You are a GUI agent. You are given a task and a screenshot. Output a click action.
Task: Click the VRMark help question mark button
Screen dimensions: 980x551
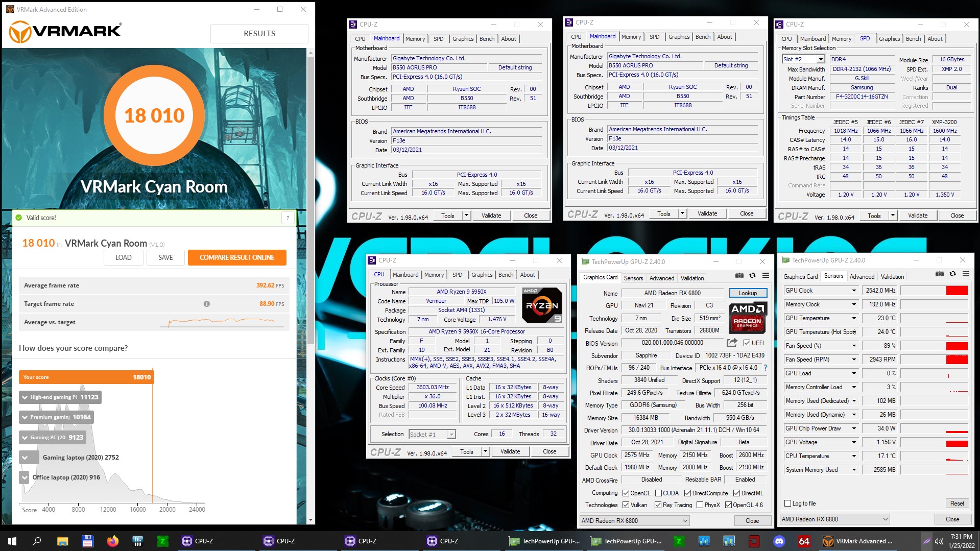pyautogui.click(x=288, y=218)
